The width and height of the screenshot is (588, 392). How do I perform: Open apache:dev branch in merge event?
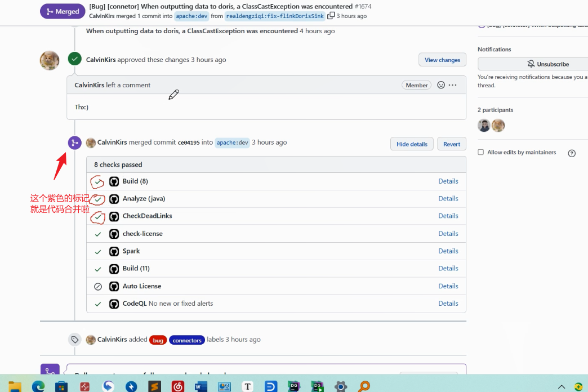(232, 142)
